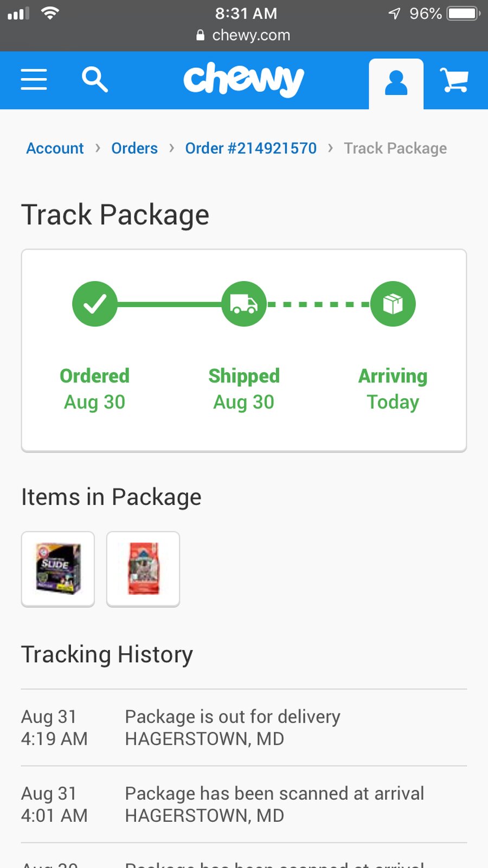Open Order #214921570 breadcrumb link

[251, 148]
